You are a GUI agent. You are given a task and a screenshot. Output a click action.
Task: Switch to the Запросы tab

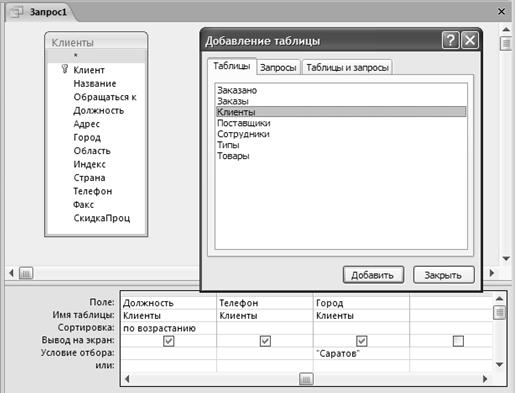278,67
